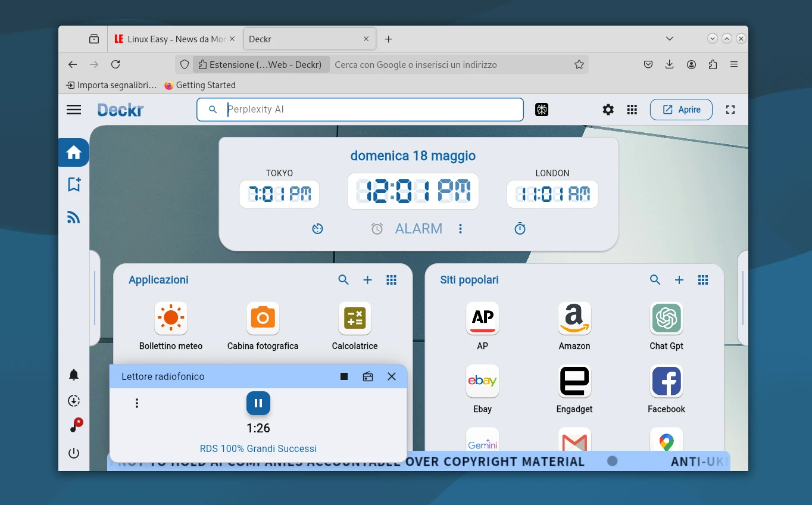The width and height of the screenshot is (812, 505).
Task: Open the hamburger menu next to Deckr logo
Action: coord(74,110)
